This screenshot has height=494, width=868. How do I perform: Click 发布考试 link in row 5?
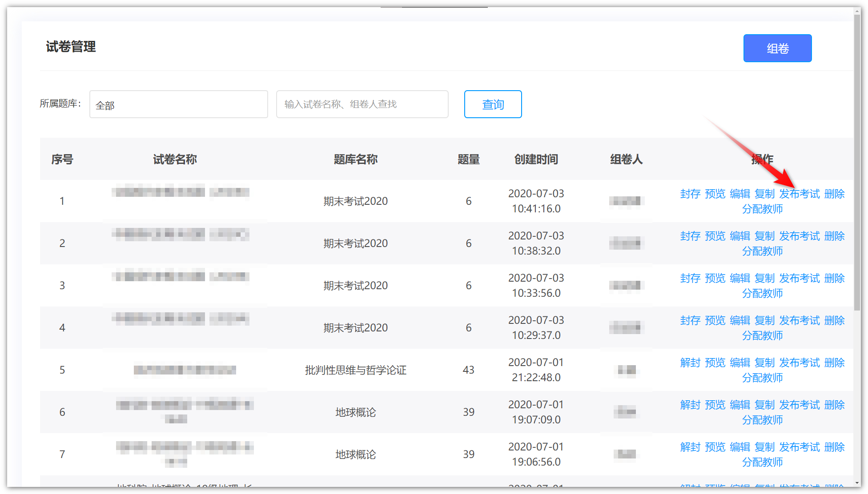(799, 363)
